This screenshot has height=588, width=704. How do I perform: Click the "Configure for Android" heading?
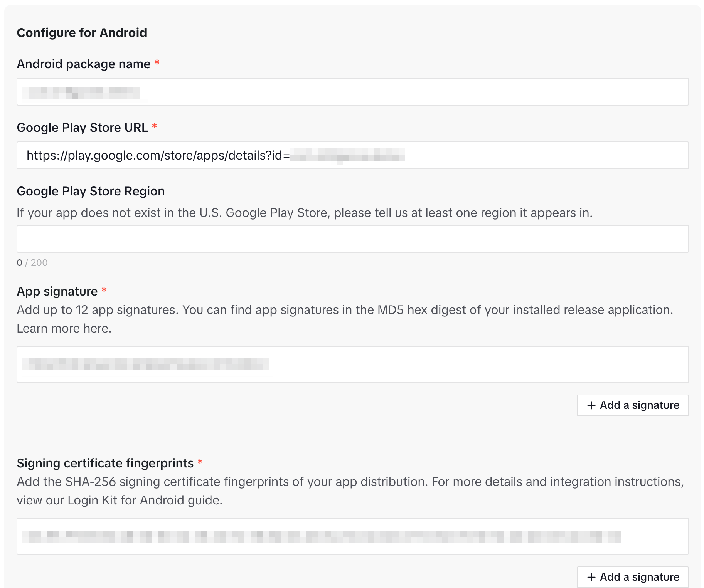click(82, 33)
